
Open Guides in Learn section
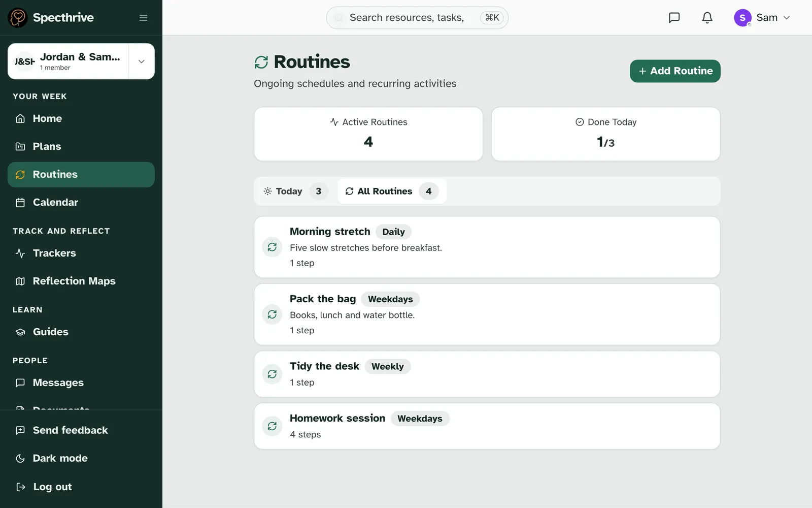tap(81, 332)
